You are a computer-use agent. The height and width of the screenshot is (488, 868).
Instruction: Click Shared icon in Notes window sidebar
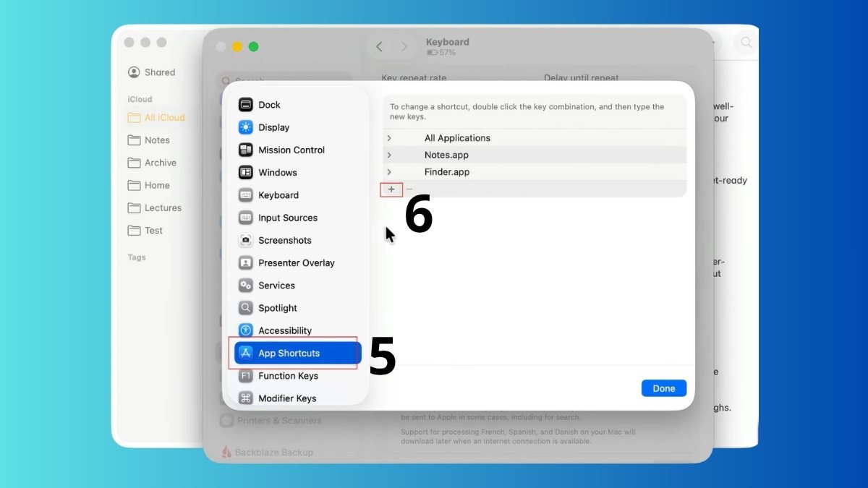134,72
